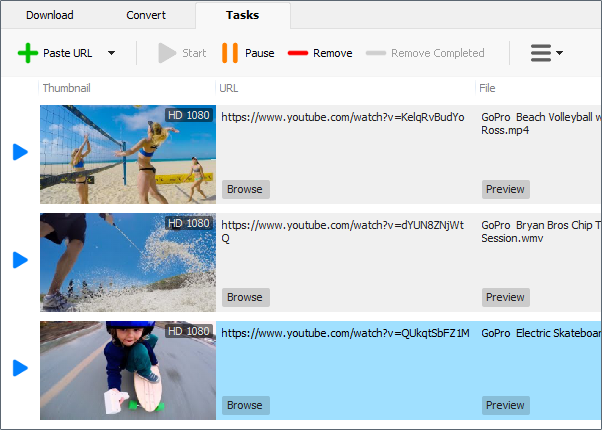This screenshot has height=430, width=602.
Task: Click the orange Pause icon
Action: [x=230, y=53]
